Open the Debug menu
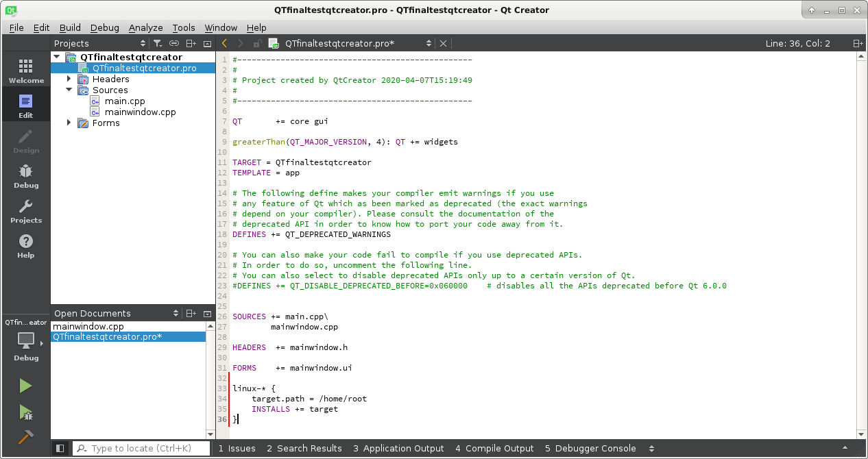This screenshot has height=459, width=868. point(104,27)
